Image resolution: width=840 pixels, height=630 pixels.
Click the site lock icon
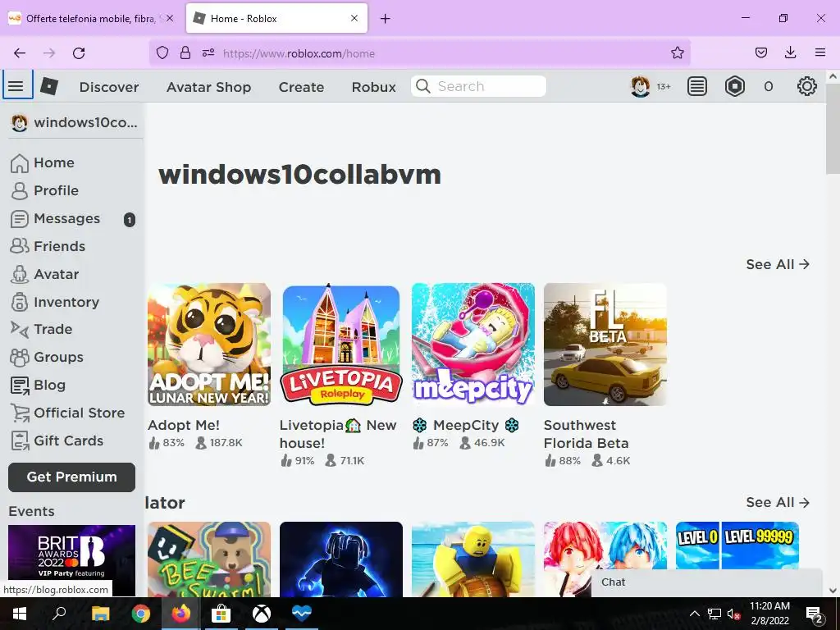tap(185, 53)
